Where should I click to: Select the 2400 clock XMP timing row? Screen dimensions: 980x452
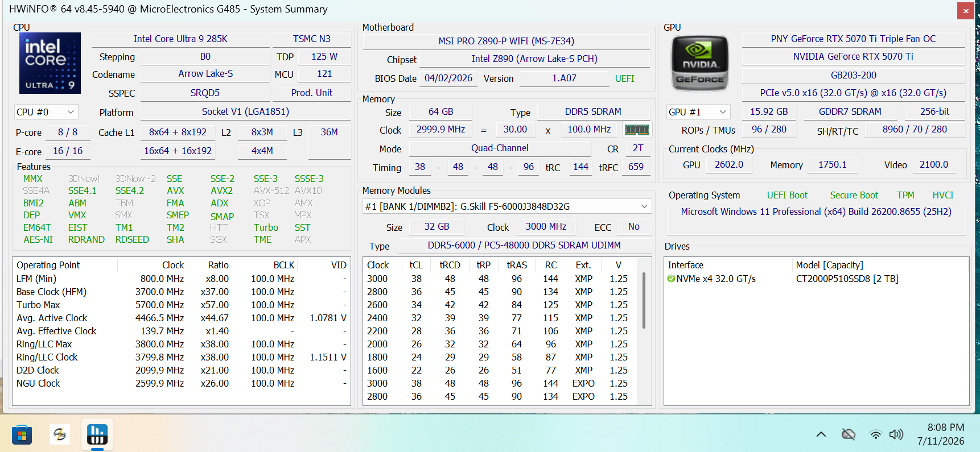pyautogui.click(x=501, y=318)
